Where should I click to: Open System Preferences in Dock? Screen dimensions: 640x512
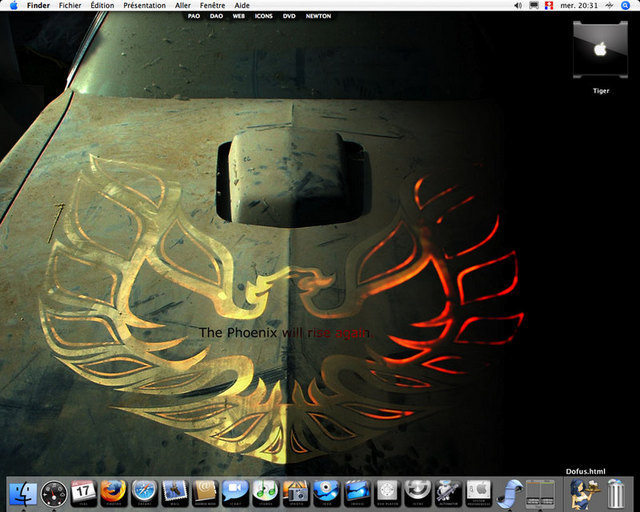tap(478, 493)
